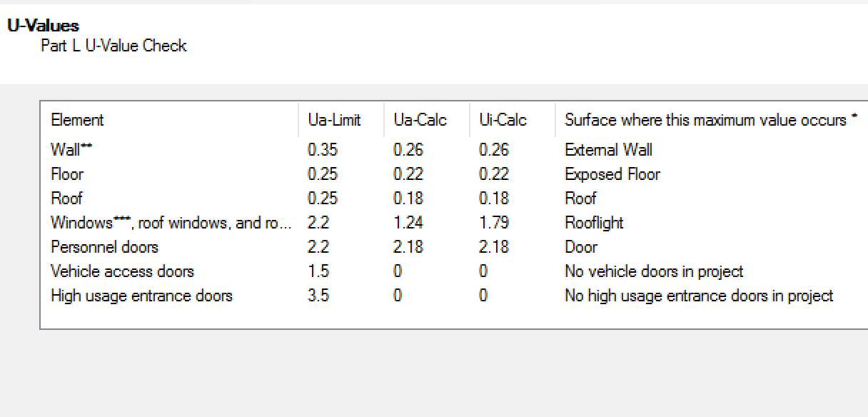Select the Floor element row
This screenshot has height=417, width=868.
(66, 174)
